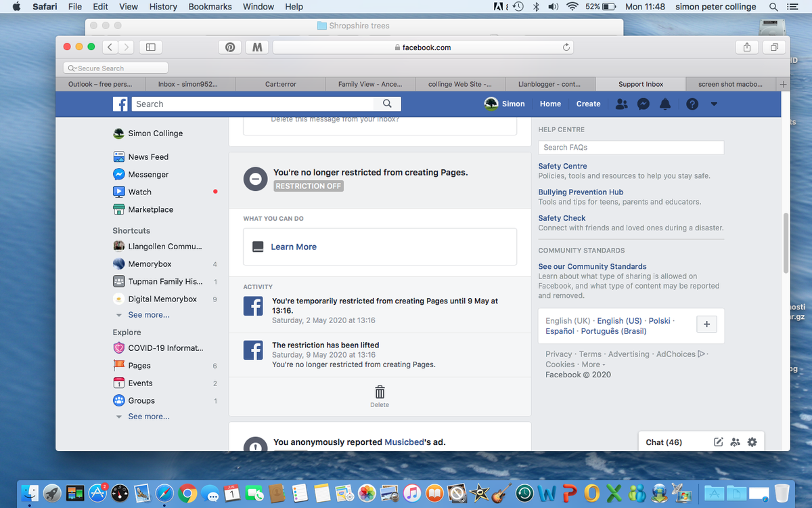Open See our Community Standards link
This screenshot has height=508, width=812.
(x=592, y=266)
